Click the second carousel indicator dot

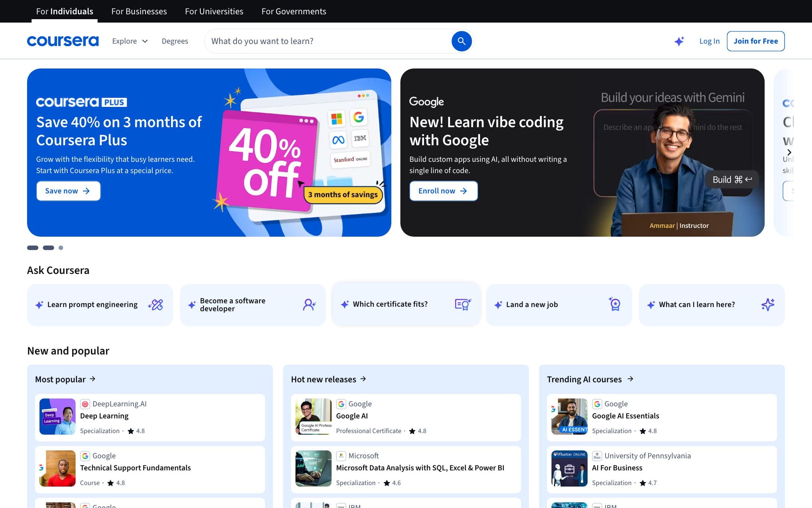tap(48, 248)
